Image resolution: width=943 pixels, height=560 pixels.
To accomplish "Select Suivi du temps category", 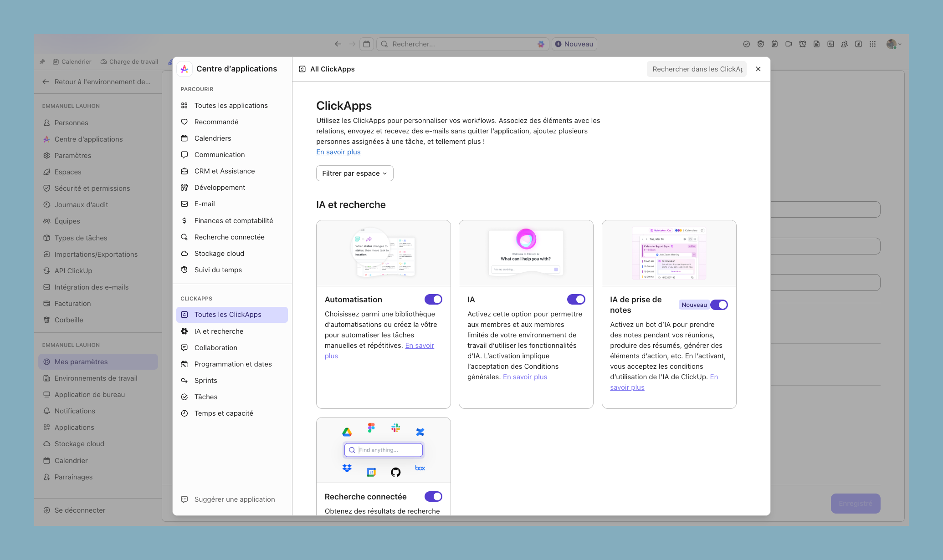I will [232, 270].
